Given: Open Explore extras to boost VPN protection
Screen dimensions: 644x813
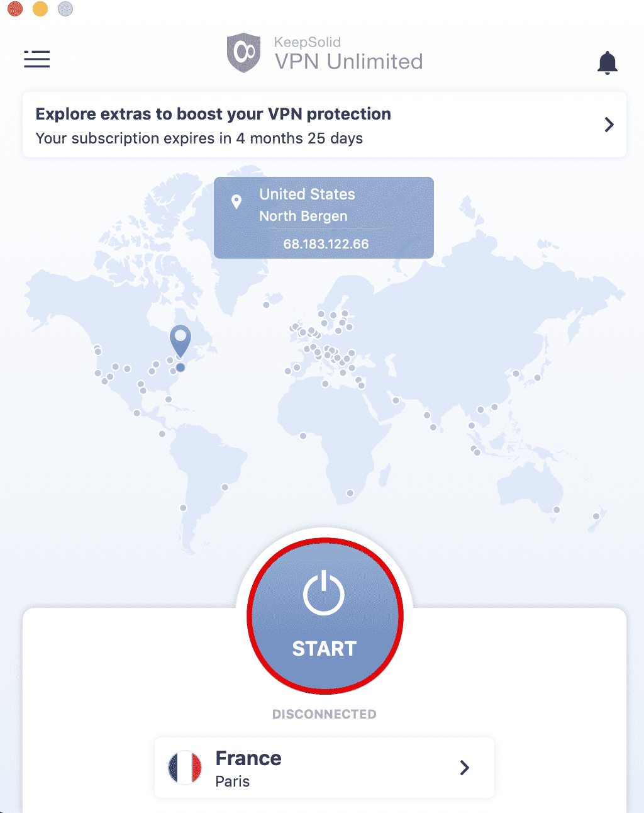Looking at the screenshot, I should pos(214,114).
